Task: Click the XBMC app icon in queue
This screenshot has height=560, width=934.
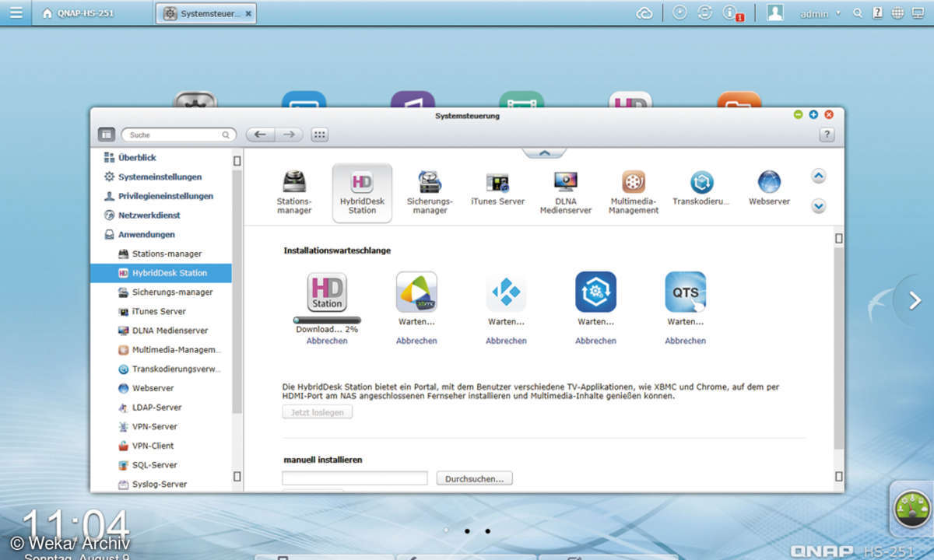Action: click(x=416, y=292)
